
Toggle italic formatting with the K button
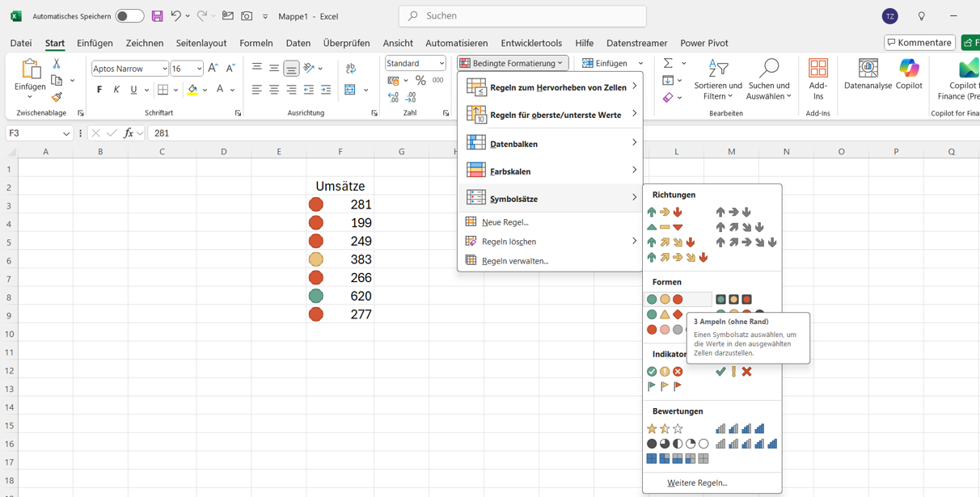116,90
